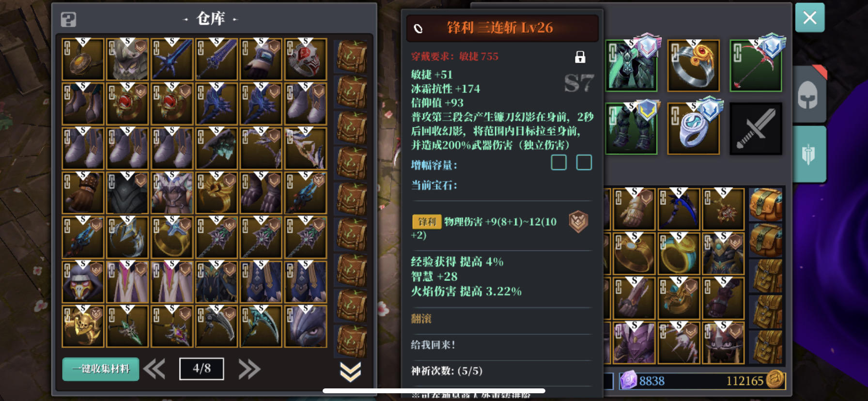Click the page number 4/8 field
868x401 pixels.
click(x=201, y=369)
